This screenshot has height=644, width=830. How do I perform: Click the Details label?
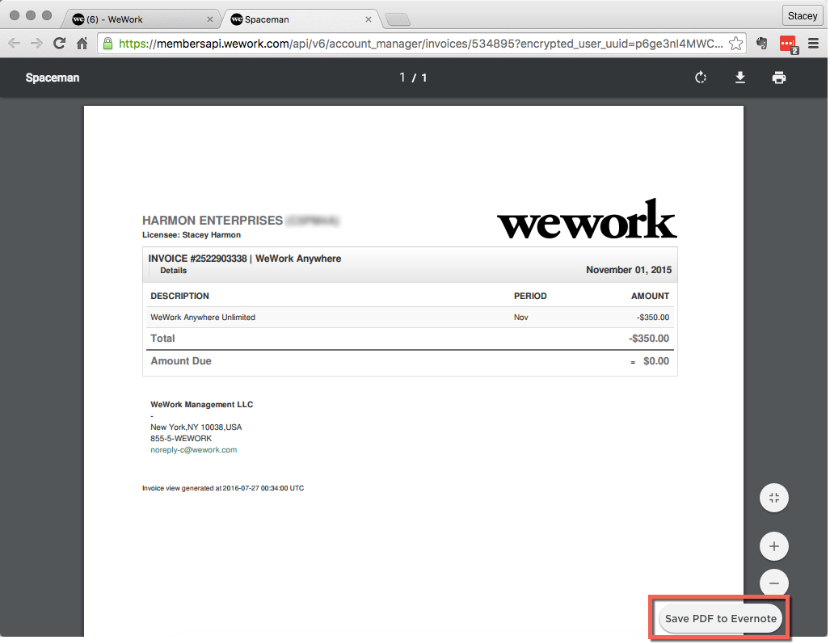tap(174, 271)
